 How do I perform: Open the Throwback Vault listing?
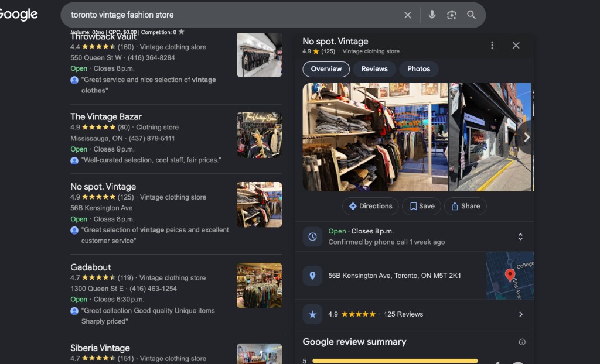click(103, 37)
